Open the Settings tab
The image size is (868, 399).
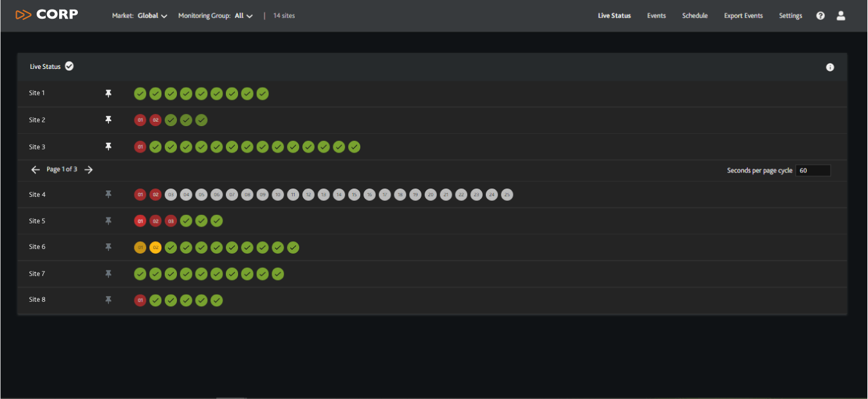click(791, 15)
